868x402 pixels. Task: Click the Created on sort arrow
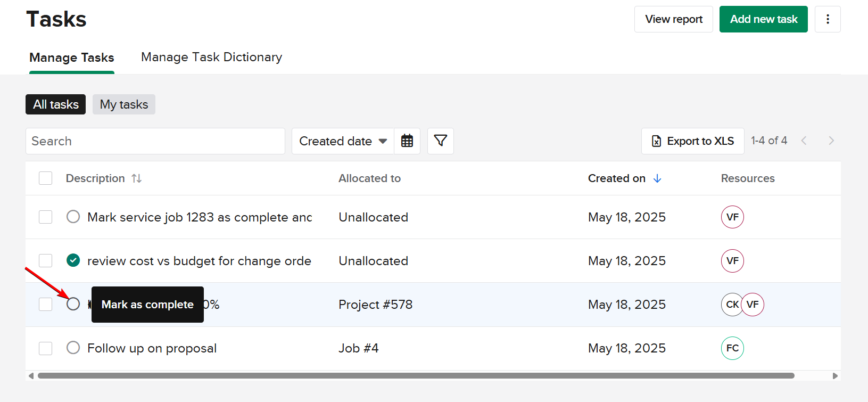pyautogui.click(x=657, y=178)
